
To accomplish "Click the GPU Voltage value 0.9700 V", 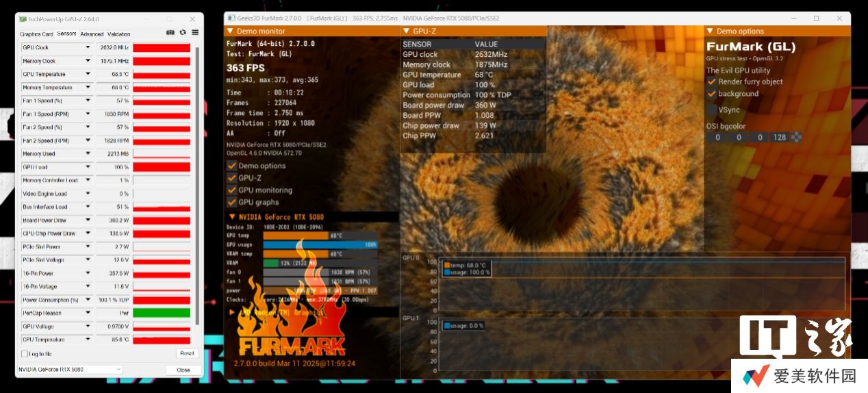I will (x=112, y=327).
